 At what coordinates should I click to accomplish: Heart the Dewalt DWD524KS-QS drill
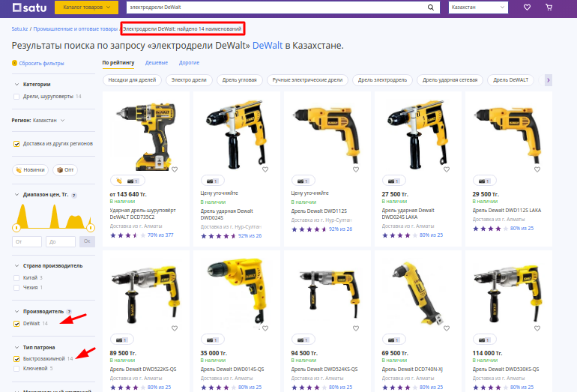click(x=356, y=328)
